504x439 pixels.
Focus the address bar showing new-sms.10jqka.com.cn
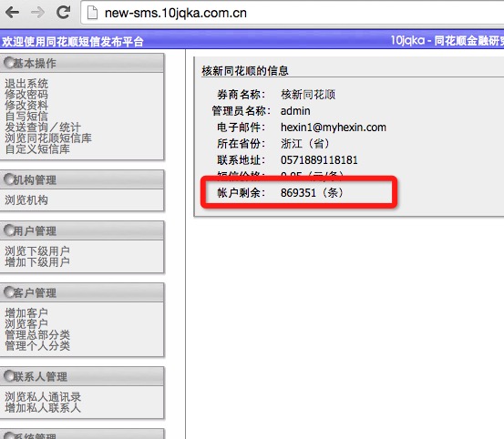[x=293, y=13]
